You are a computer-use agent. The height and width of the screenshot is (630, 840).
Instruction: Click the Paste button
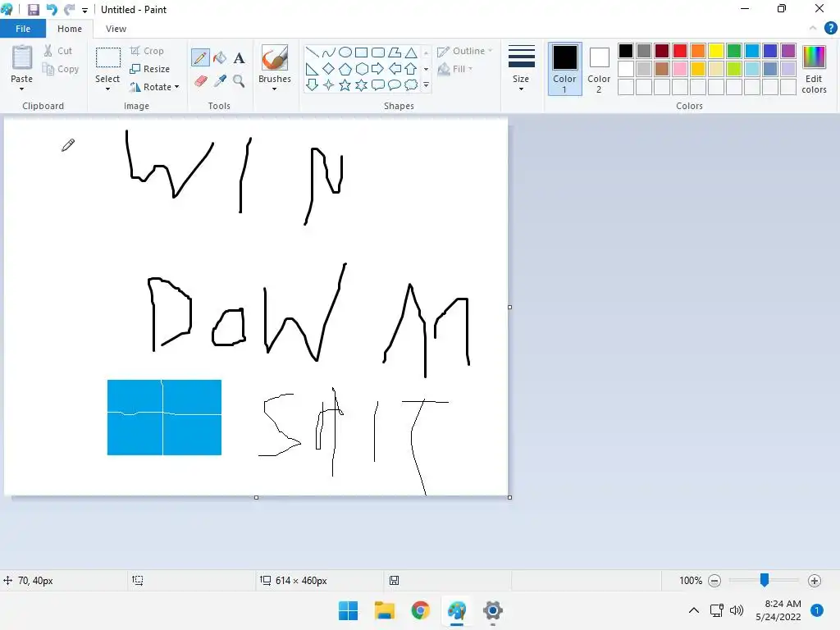point(22,63)
